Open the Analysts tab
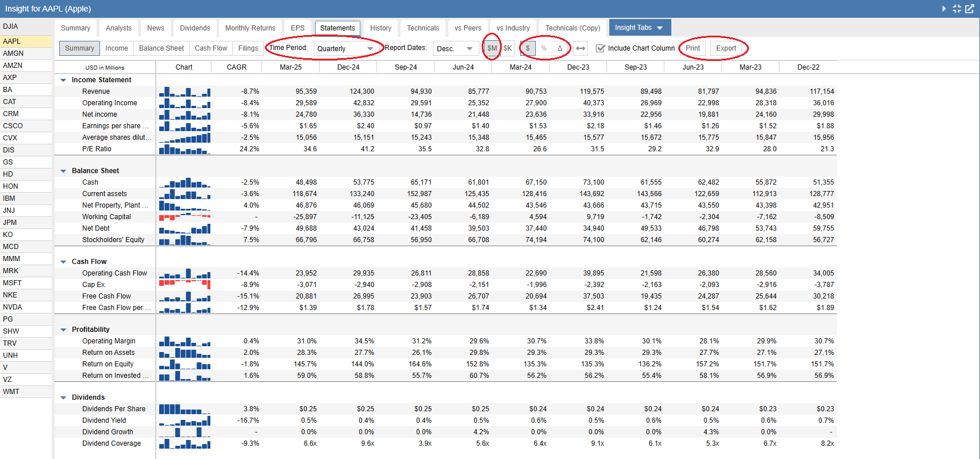Viewport: 980px width, 459px height. click(x=118, y=28)
